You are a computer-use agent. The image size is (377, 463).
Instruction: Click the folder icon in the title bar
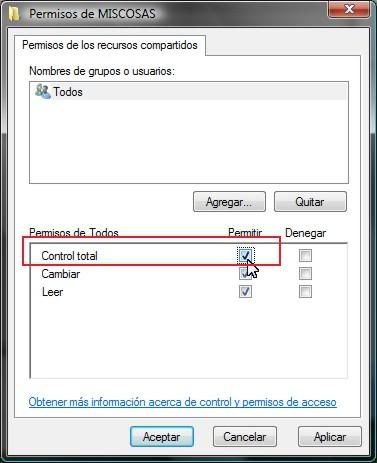[14, 14]
